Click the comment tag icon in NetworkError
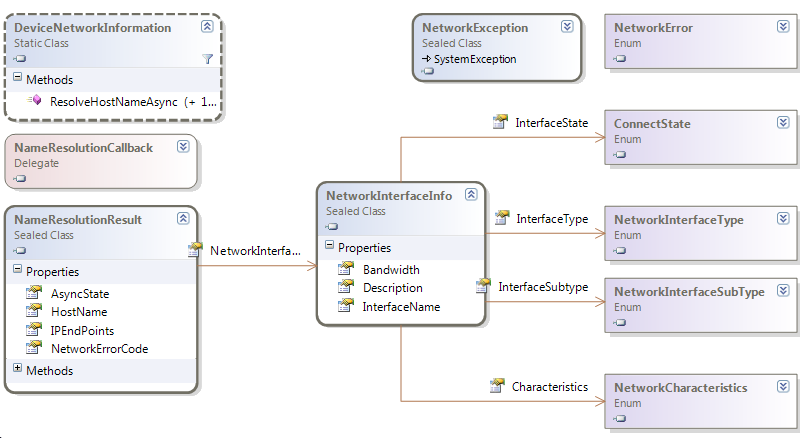800x438 pixels. click(x=620, y=59)
